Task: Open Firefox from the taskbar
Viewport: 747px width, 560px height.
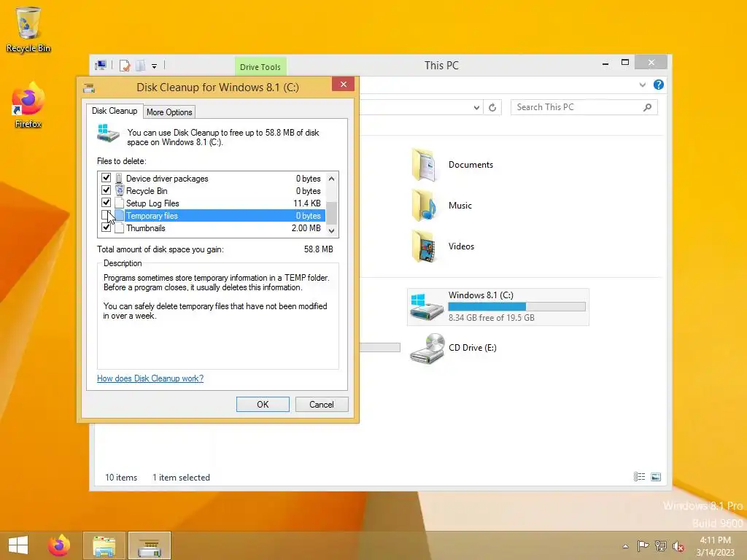Action: [x=59, y=545]
